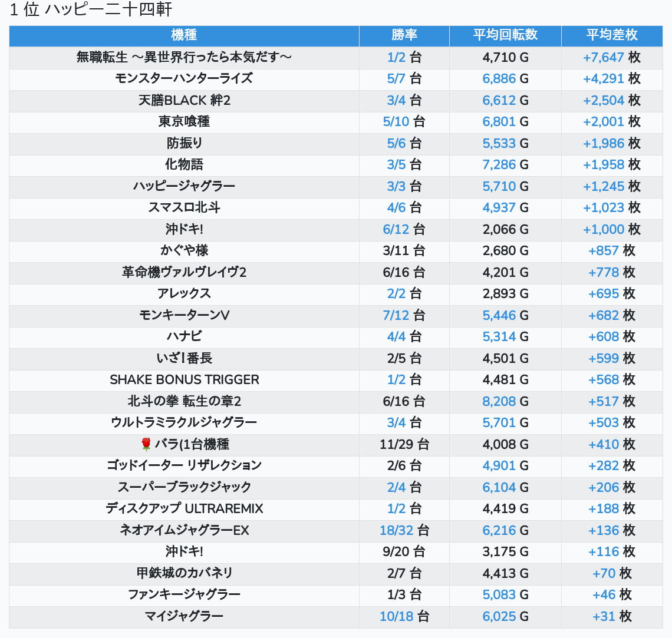The height and width of the screenshot is (638, 672).
Task: Select the +410 link in バラ row
Action: click(604, 444)
